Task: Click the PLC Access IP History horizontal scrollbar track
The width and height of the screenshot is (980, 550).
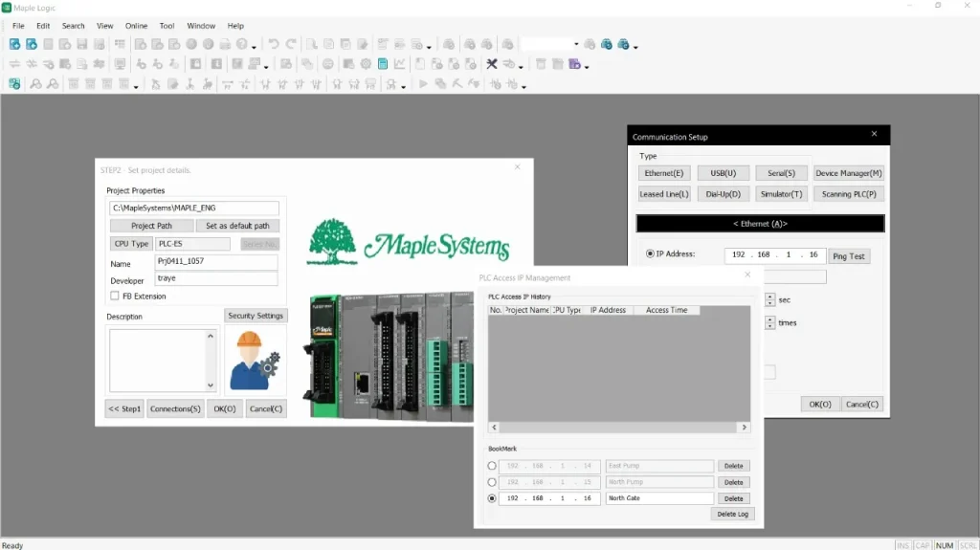Action: click(x=619, y=428)
